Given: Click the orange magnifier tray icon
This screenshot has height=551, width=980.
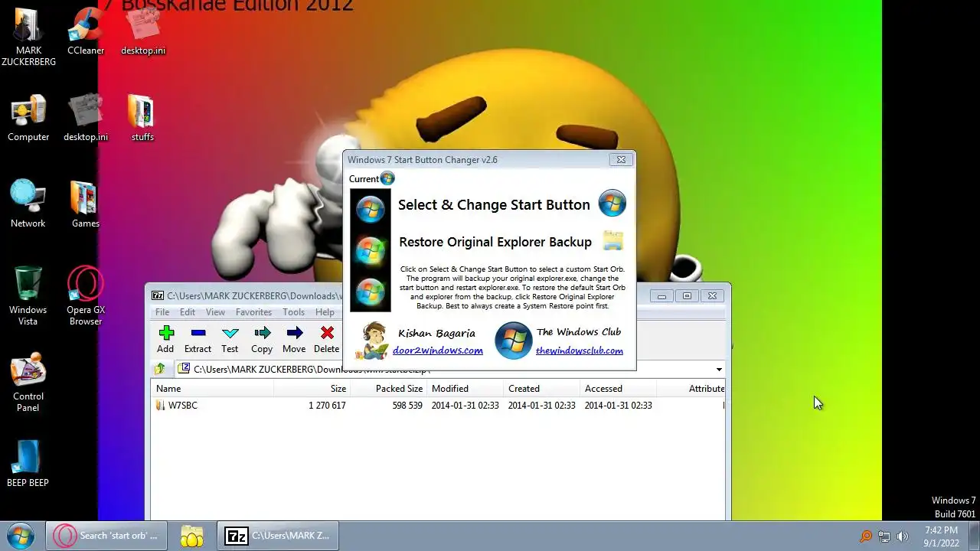Looking at the screenshot, I should (865, 536).
